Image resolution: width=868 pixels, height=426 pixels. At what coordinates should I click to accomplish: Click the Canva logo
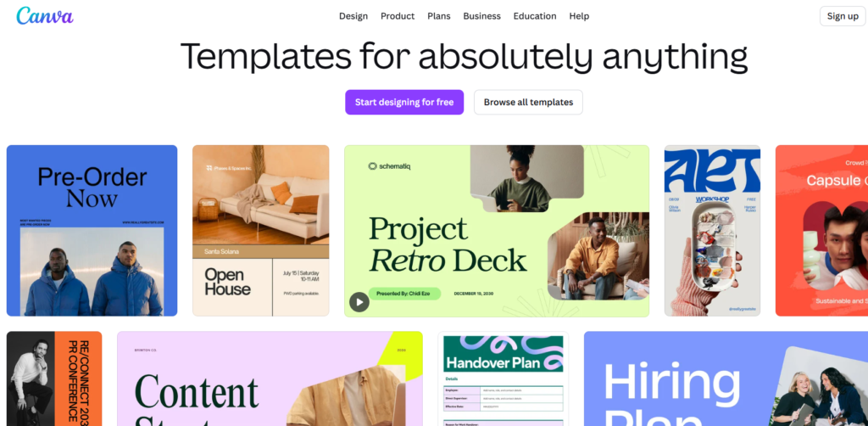coord(45,15)
